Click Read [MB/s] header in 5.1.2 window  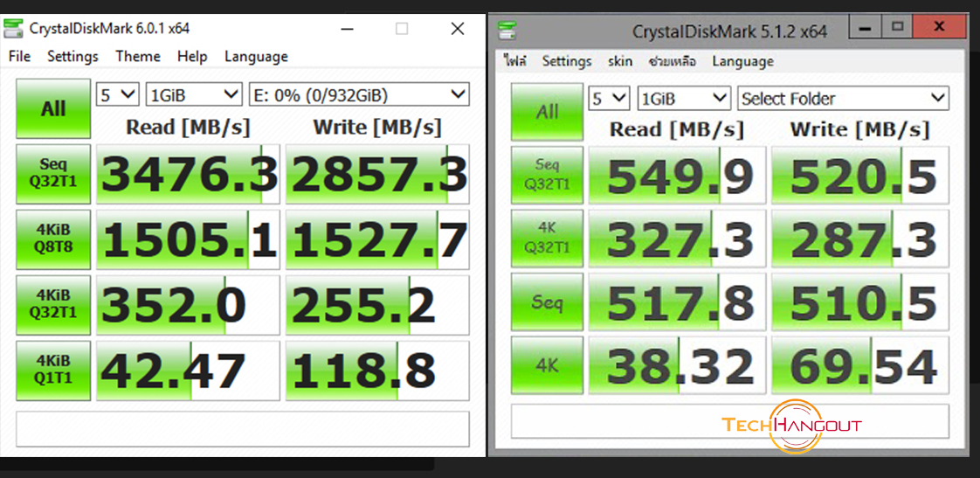tap(677, 129)
